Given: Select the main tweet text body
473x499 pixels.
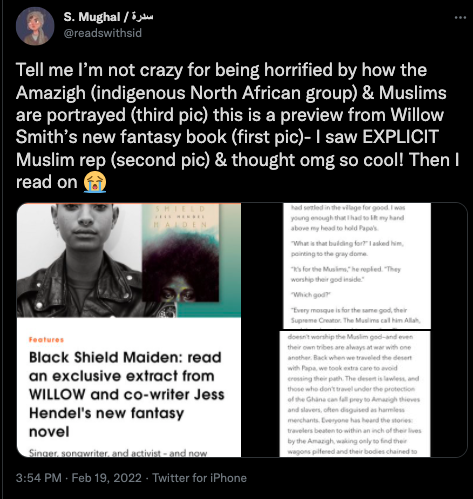Looking at the screenshot, I should [x=237, y=126].
